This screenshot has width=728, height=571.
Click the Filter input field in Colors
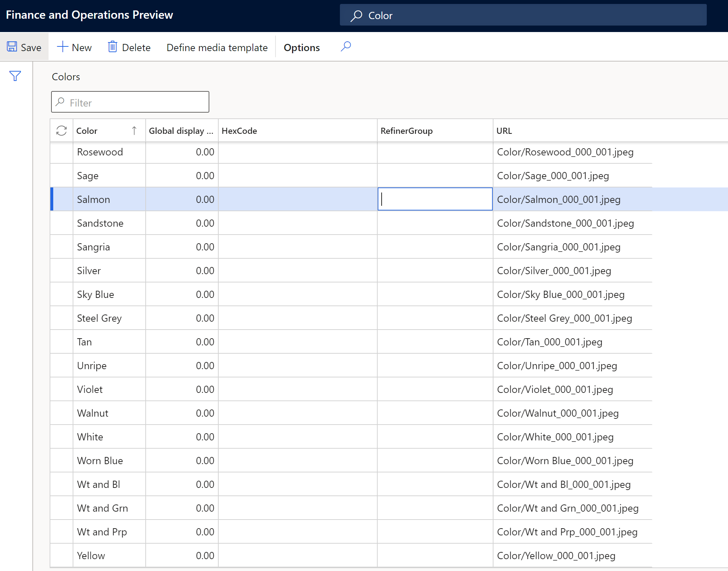pos(129,102)
